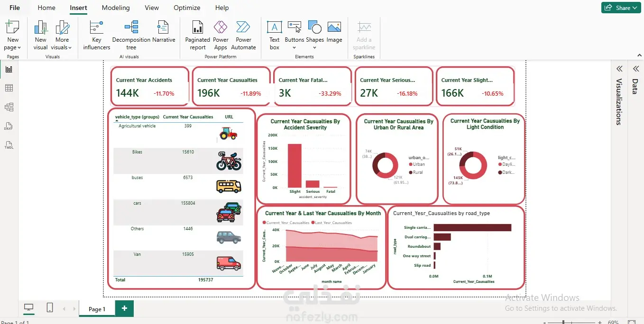Go to previous page tab arrow
644x324 pixels.
[x=64, y=309]
